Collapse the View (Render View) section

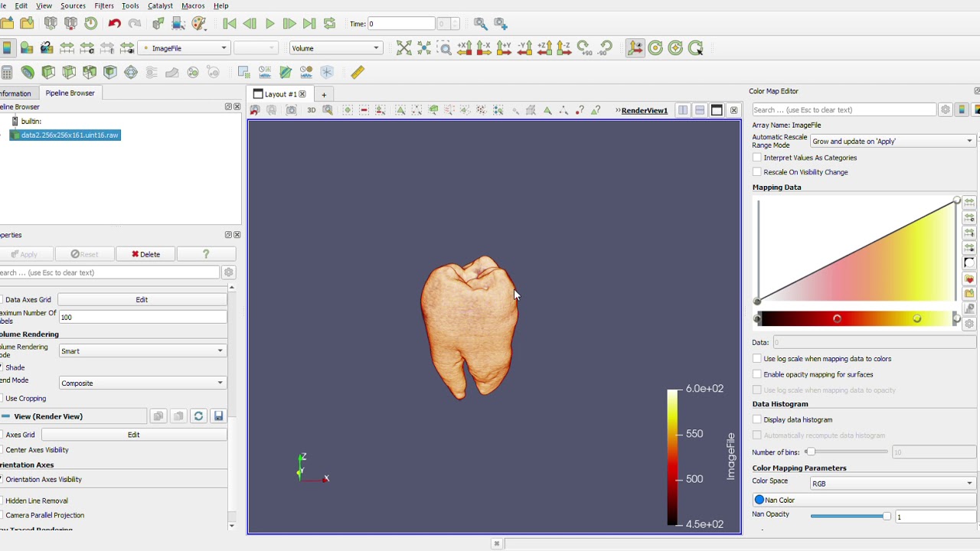tap(5, 416)
